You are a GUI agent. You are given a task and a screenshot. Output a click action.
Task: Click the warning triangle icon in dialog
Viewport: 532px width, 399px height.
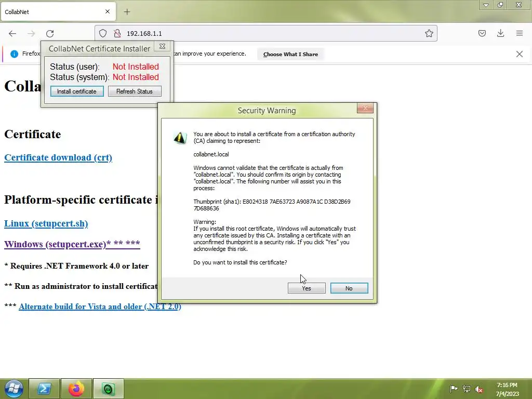click(180, 138)
